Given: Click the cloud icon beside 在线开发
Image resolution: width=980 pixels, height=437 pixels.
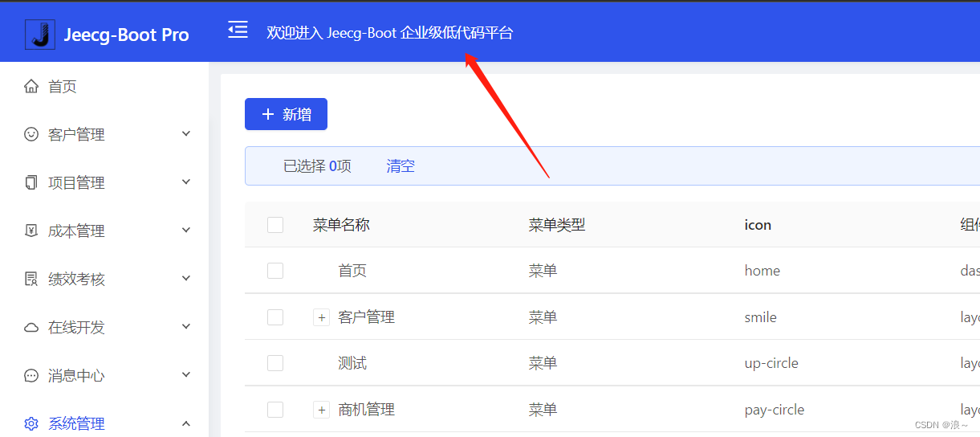Looking at the screenshot, I should (x=31, y=327).
